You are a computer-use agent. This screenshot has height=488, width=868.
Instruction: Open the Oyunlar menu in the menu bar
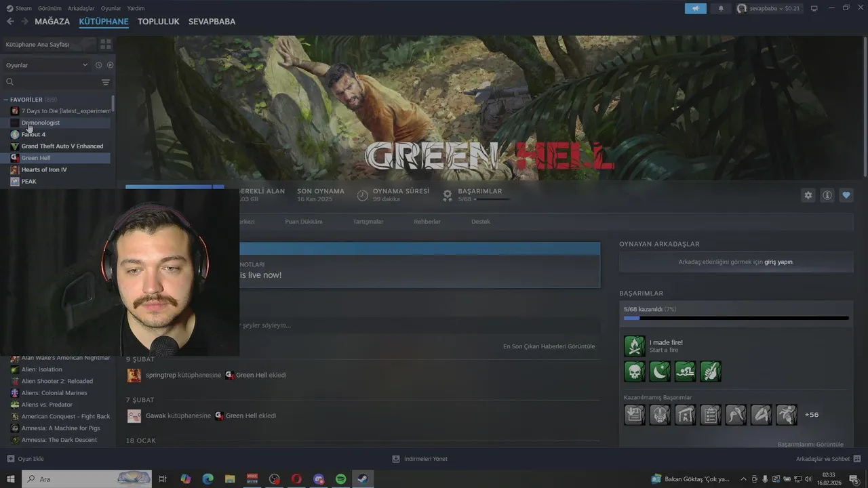(x=111, y=8)
